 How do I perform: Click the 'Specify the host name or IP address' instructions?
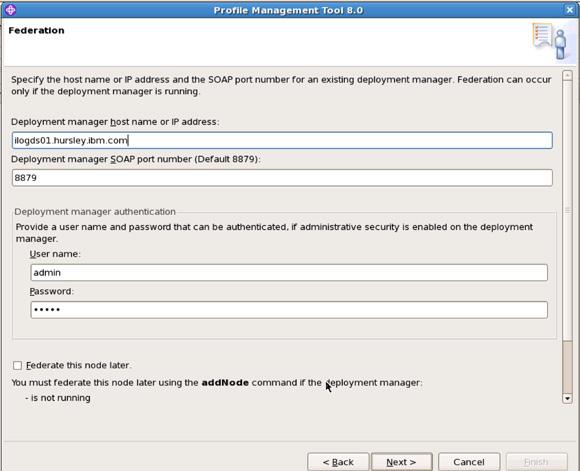click(x=281, y=85)
